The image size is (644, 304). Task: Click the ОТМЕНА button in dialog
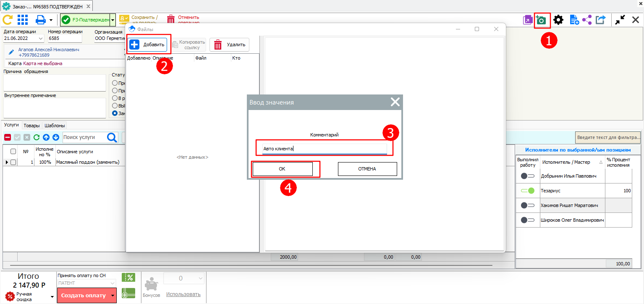(x=367, y=169)
